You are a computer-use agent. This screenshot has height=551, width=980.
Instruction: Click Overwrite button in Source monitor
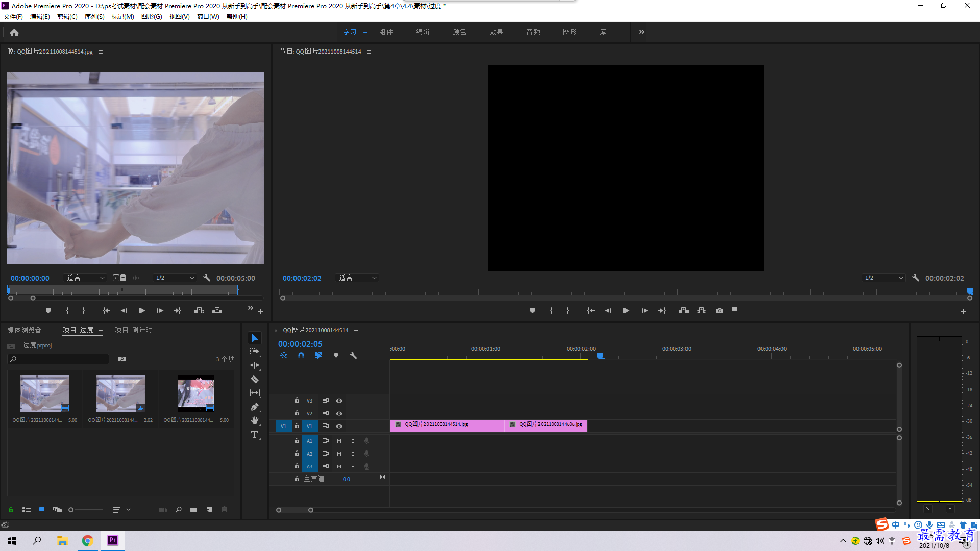pos(217,311)
